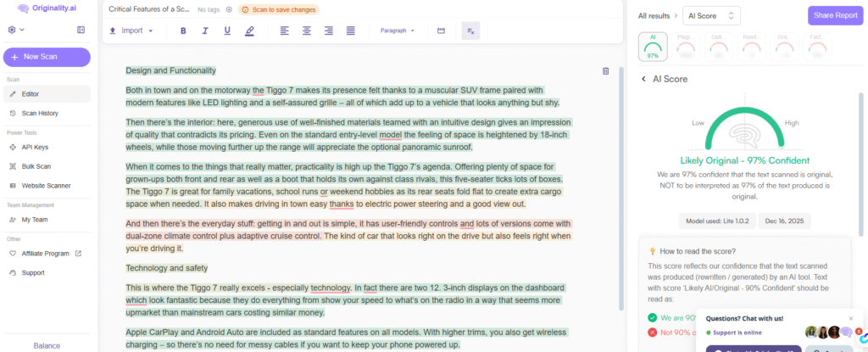The image size is (868, 352).
Task: Open the settings gear dropdown in sidebar
Action: pyautogui.click(x=15, y=30)
